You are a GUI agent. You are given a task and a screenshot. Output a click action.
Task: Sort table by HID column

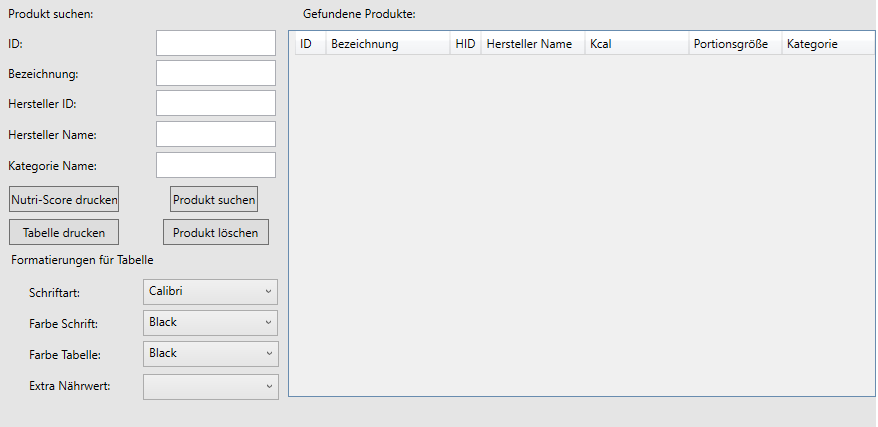coord(466,44)
